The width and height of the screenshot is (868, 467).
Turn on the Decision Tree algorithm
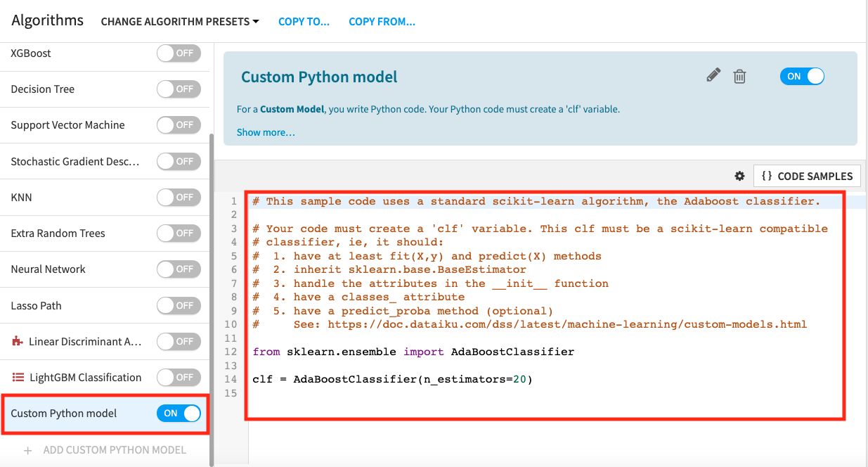(179, 89)
